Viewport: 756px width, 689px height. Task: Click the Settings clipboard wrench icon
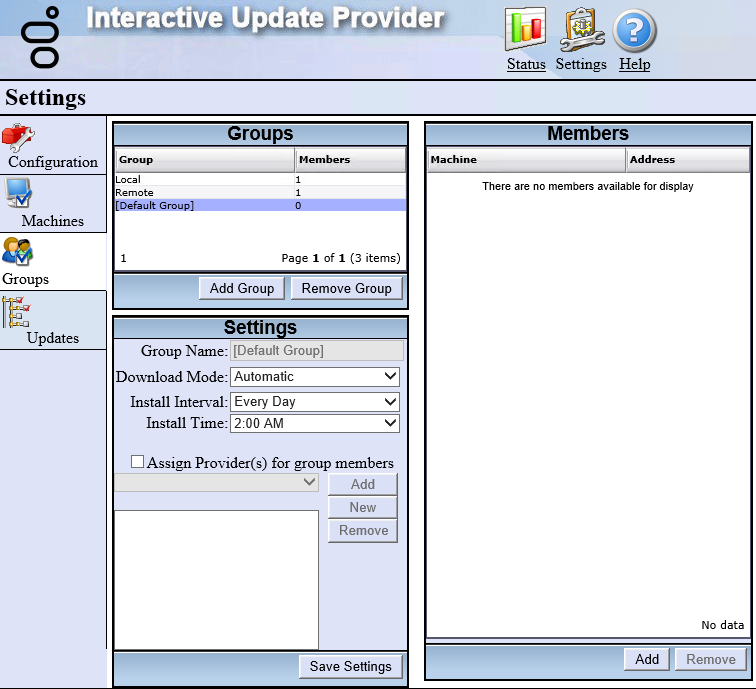pyautogui.click(x=581, y=29)
